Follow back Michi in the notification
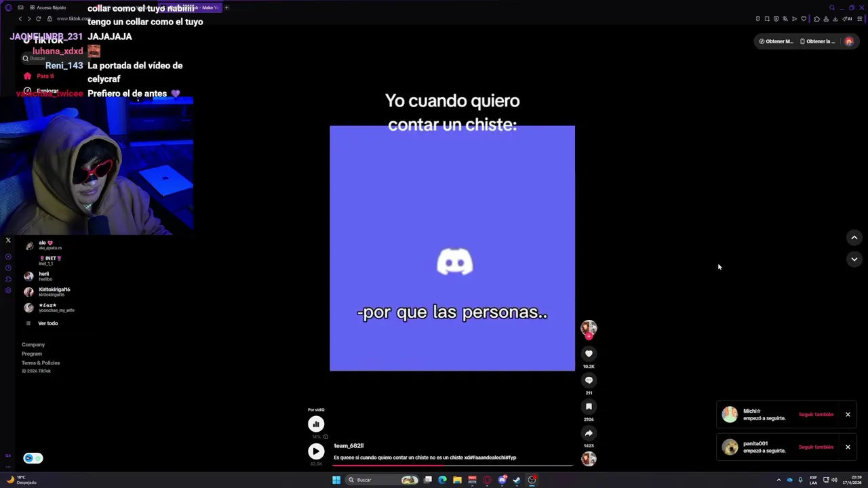 pos(816,415)
